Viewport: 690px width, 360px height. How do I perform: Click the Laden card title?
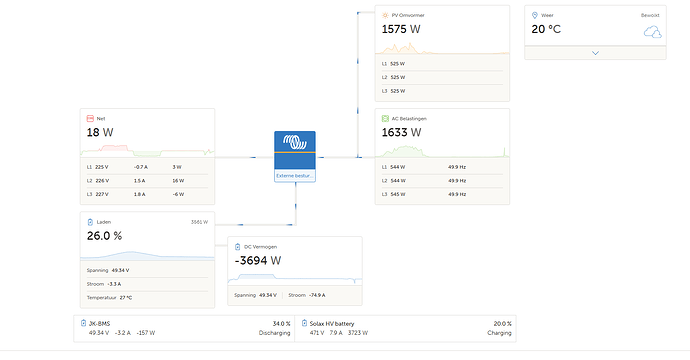(104, 222)
